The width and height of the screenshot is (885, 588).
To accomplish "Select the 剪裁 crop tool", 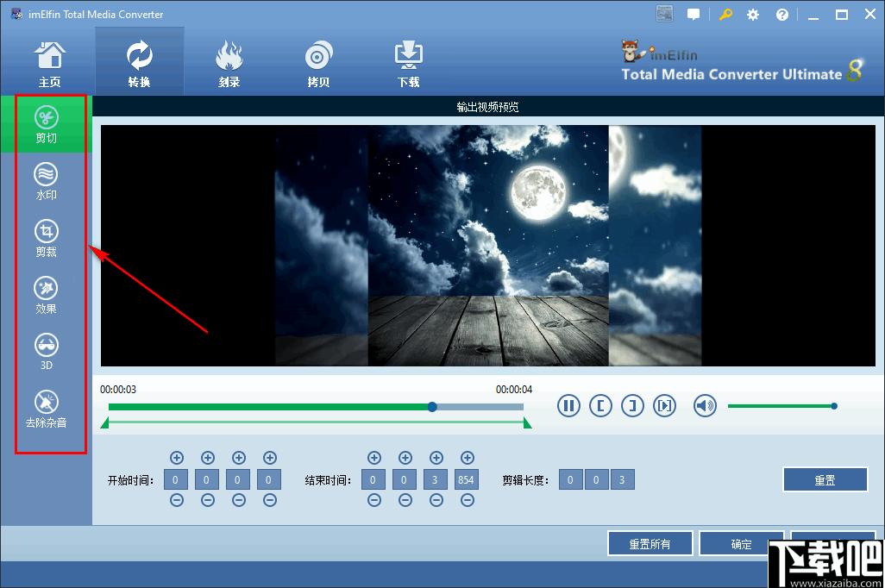I will coord(47,238).
